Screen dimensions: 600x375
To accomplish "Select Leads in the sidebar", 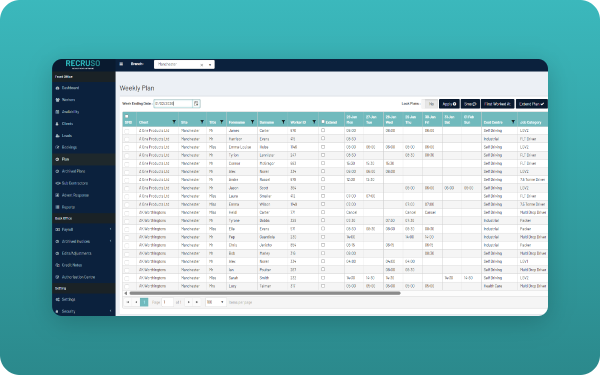I will (67, 135).
